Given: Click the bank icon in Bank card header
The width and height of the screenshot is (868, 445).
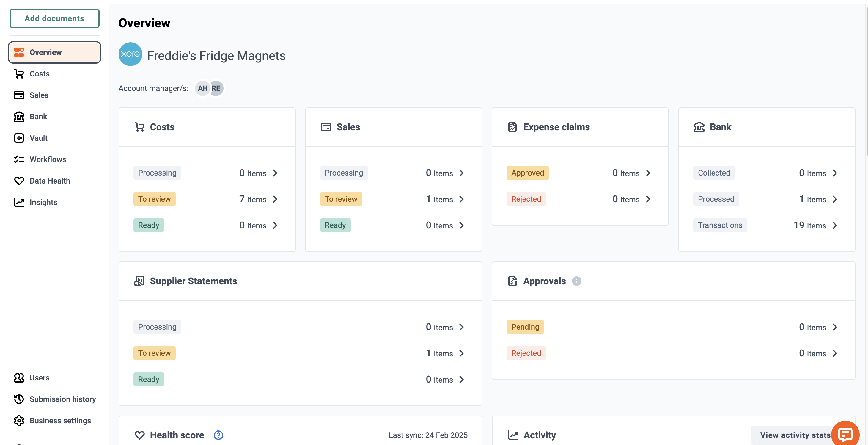Looking at the screenshot, I should pos(699,127).
